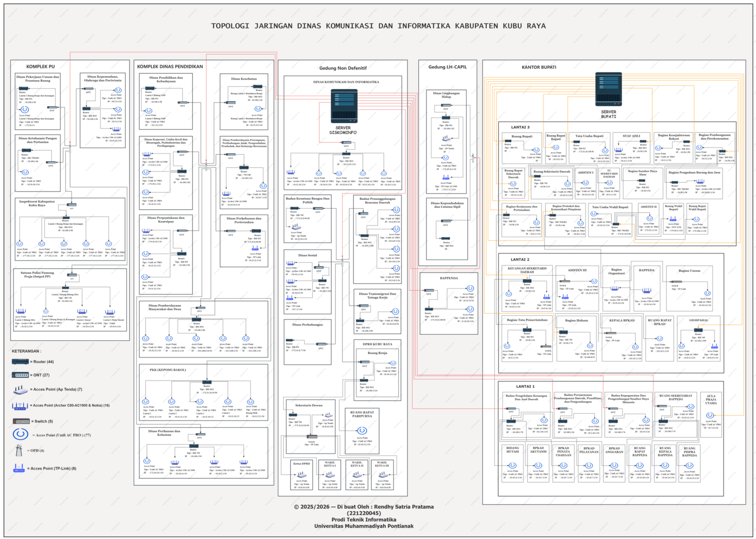Click the KANTOR BUPATI heading
Image resolution: width=756 pixels, height=539 pixels.
point(539,67)
